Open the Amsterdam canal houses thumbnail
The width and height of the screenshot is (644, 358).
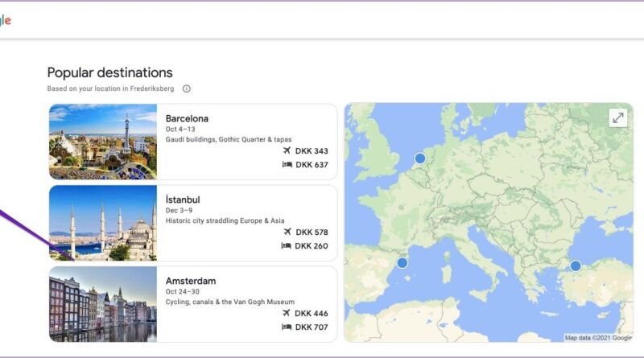point(103,304)
